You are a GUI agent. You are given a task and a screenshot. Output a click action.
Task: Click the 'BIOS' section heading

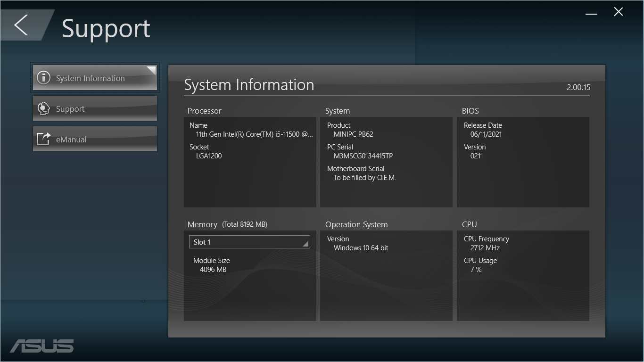tap(471, 111)
